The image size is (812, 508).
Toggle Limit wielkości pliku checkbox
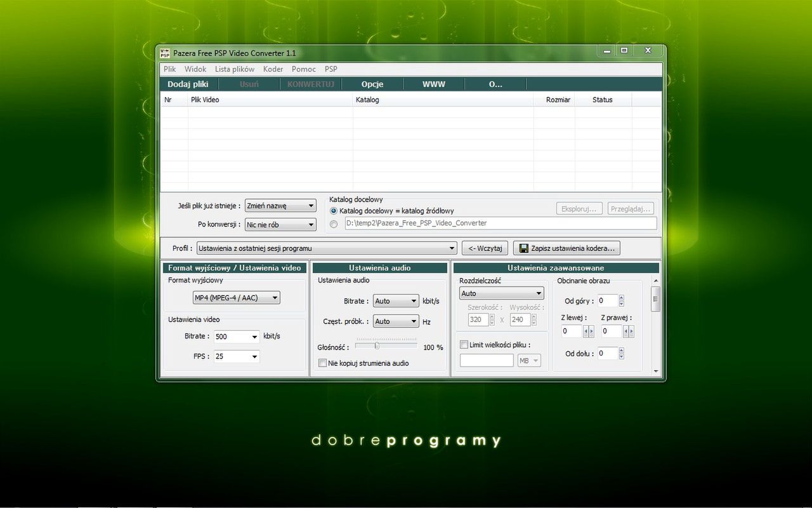click(464, 345)
